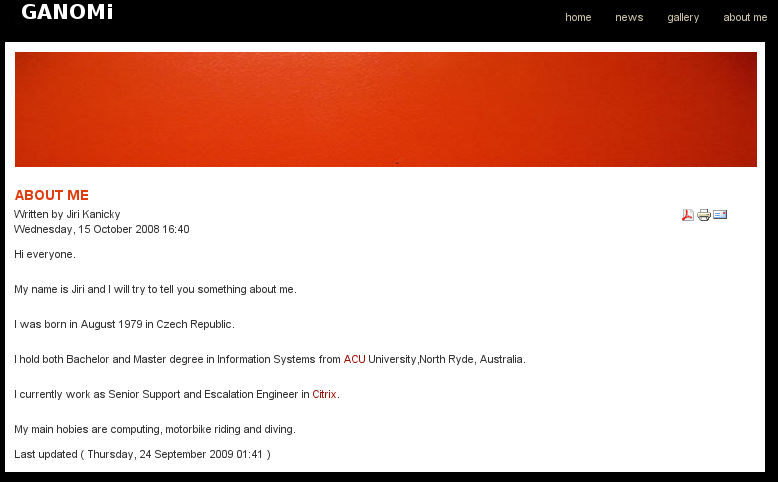This screenshot has width=778, height=482.
Task: Go to the home menu item
Action: coord(578,17)
